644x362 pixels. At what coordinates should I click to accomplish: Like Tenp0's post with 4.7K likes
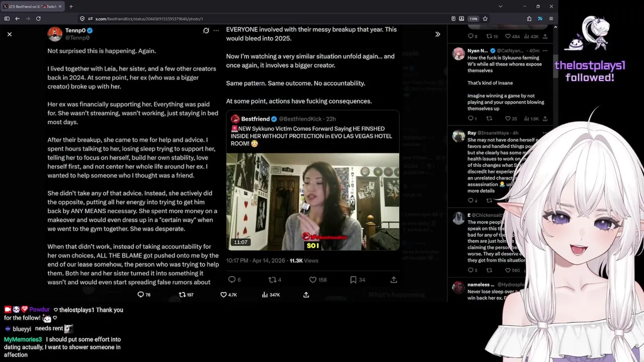(x=228, y=295)
